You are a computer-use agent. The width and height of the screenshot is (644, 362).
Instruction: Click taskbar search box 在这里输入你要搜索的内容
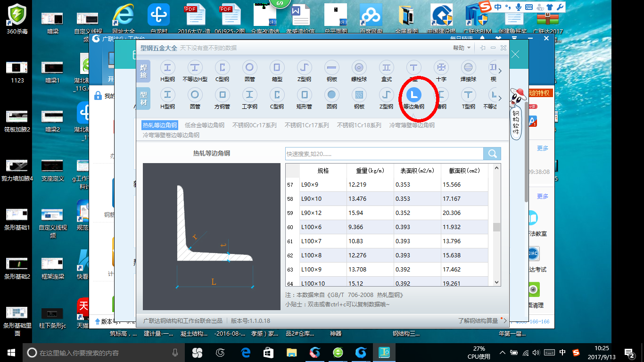[103, 353]
